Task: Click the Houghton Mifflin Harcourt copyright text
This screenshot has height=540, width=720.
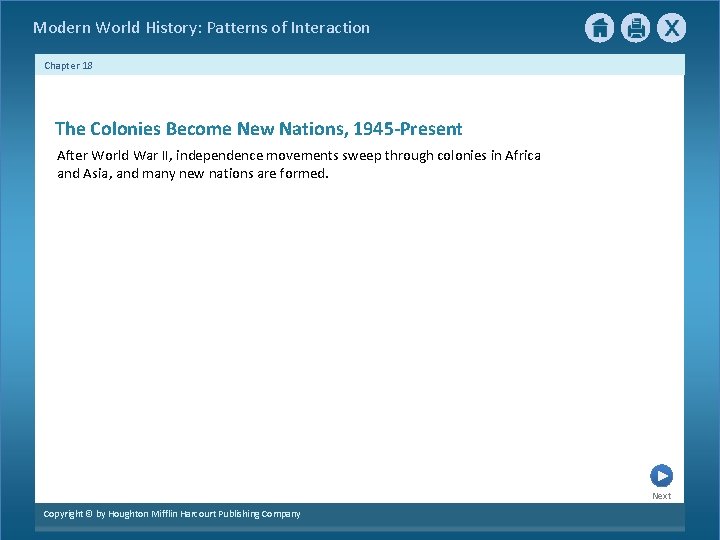Action: [172, 514]
